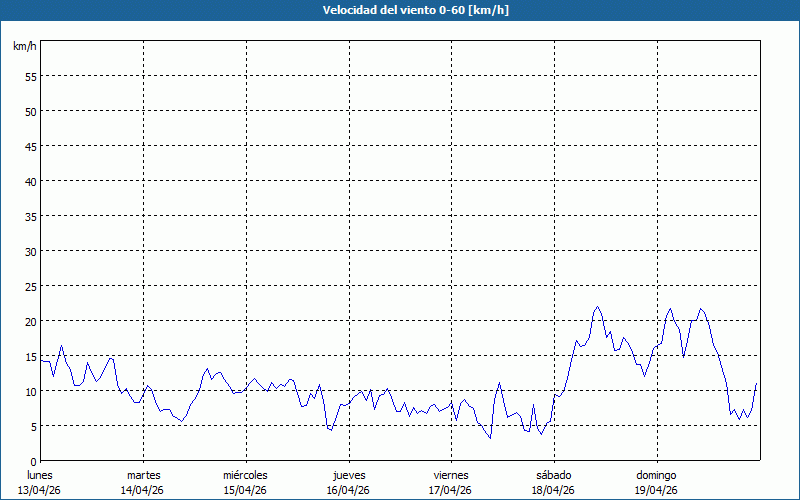Screen dimensions: 800x500
Task: Click the 16/04/26 date label
Action: [x=348, y=490]
